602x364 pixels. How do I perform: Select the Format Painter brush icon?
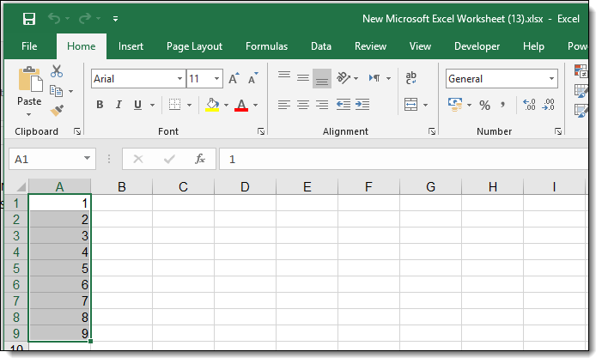click(57, 111)
